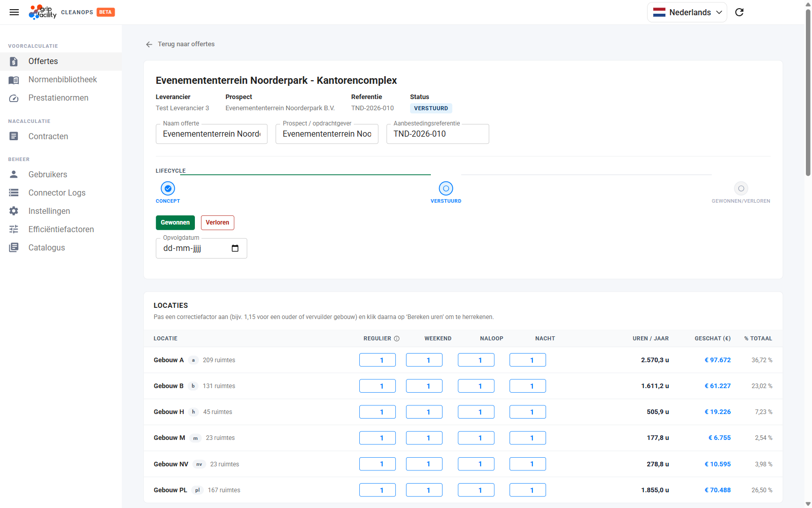Open Catalogus in the sidebar

click(x=61, y=247)
